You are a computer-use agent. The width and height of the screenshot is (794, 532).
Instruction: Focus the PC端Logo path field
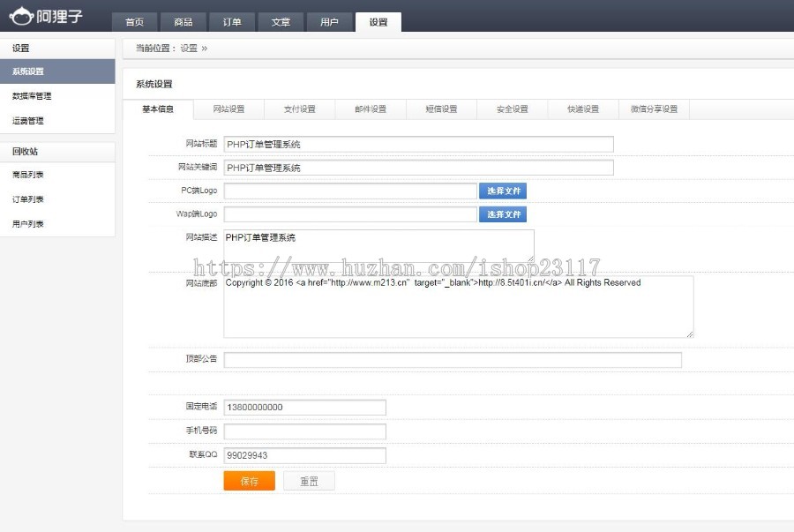350,191
